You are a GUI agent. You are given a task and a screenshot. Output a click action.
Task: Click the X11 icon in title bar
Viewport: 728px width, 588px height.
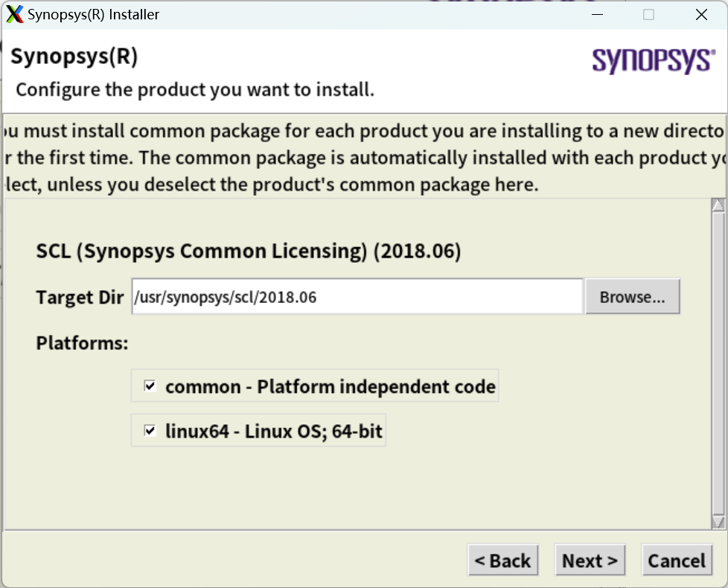[x=14, y=14]
